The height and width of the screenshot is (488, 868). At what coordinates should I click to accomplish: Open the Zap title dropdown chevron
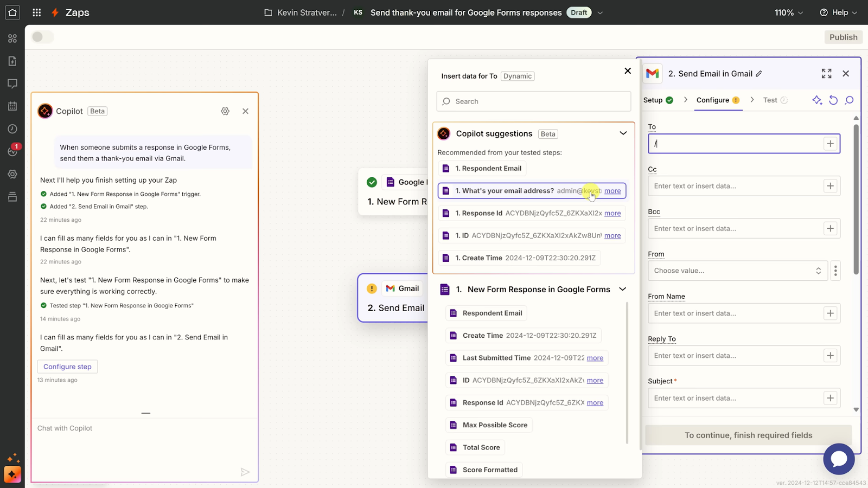(600, 12)
